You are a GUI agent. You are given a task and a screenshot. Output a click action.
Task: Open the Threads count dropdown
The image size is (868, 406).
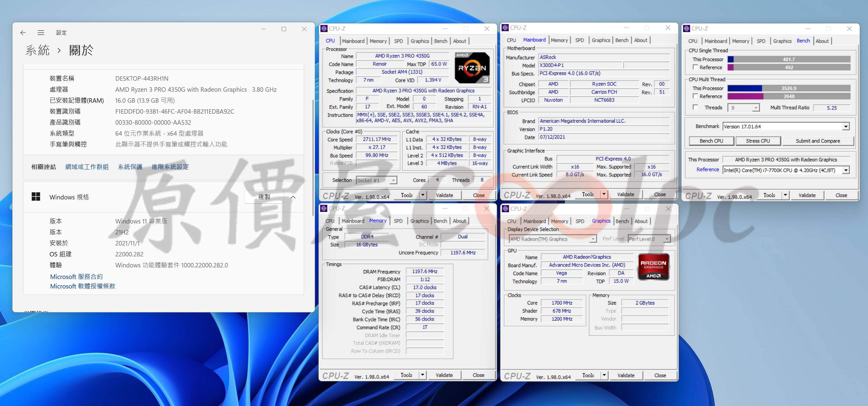pyautogui.click(x=755, y=108)
